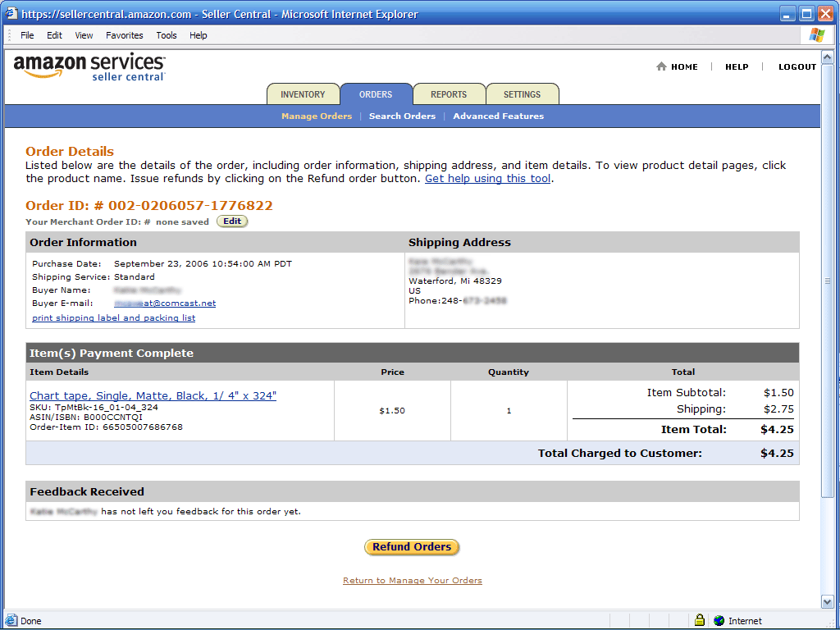Screen dimensions: 840x630
Task: Click Return to Manage Your Orders link
Action: 412,580
